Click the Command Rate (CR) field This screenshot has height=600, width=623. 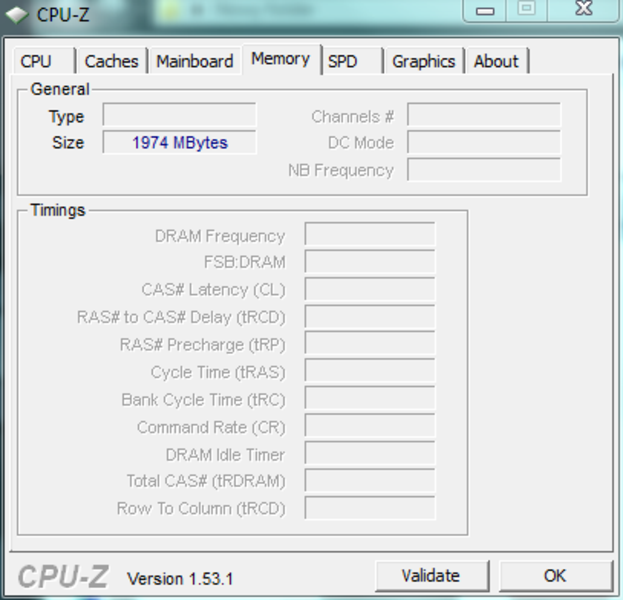[369, 427]
